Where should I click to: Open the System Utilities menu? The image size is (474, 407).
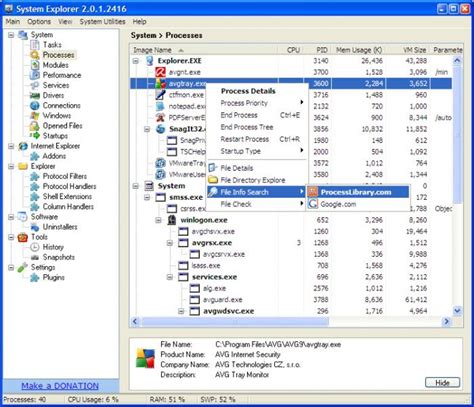point(102,22)
